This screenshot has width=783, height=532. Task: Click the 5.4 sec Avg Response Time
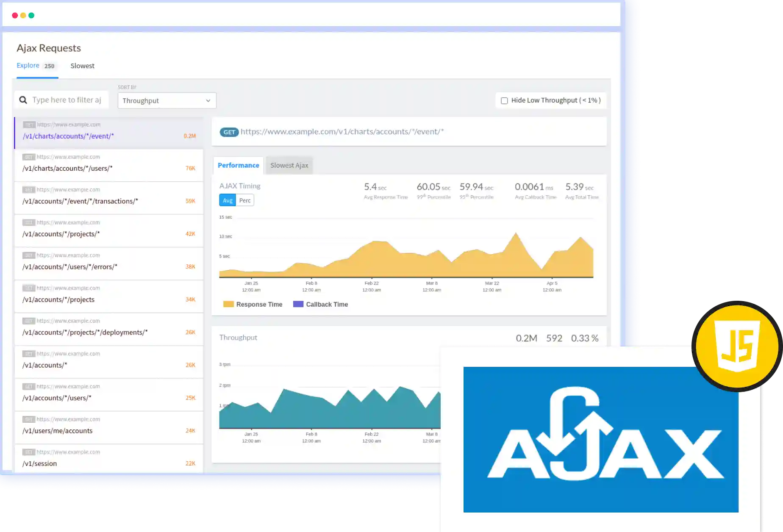[375, 187]
